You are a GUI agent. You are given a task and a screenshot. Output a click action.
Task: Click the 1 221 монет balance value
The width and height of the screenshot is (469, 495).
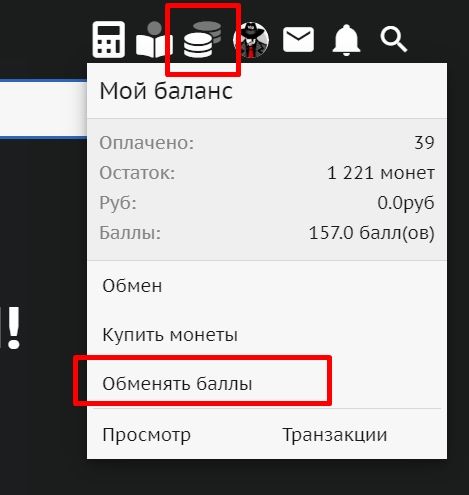click(381, 173)
